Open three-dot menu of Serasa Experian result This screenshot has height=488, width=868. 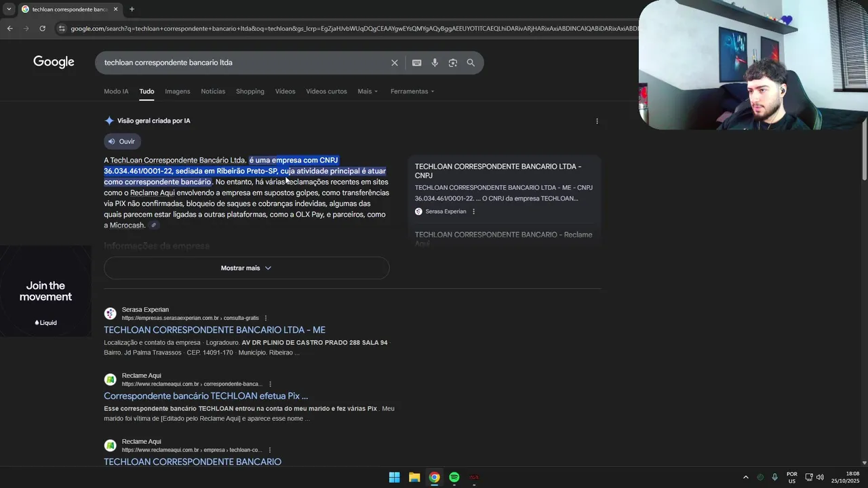[x=266, y=318]
